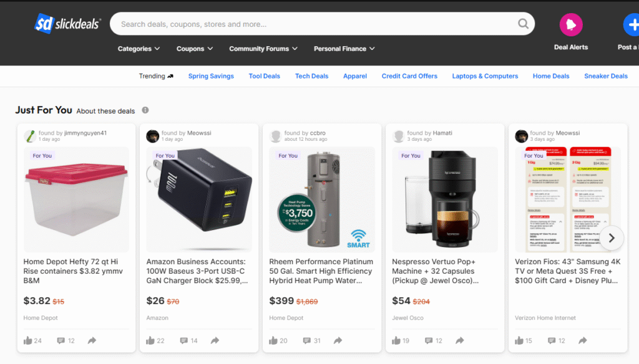Open comments on Hefty 72 qt containers deal
Screen dimensions: 639x364
pyautogui.click(x=61, y=340)
